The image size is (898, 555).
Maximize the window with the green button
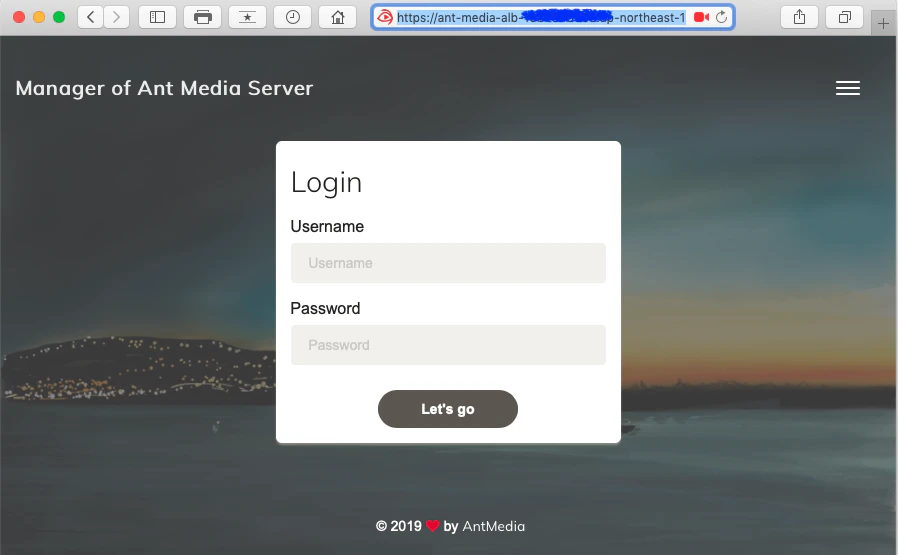[59, 17]
